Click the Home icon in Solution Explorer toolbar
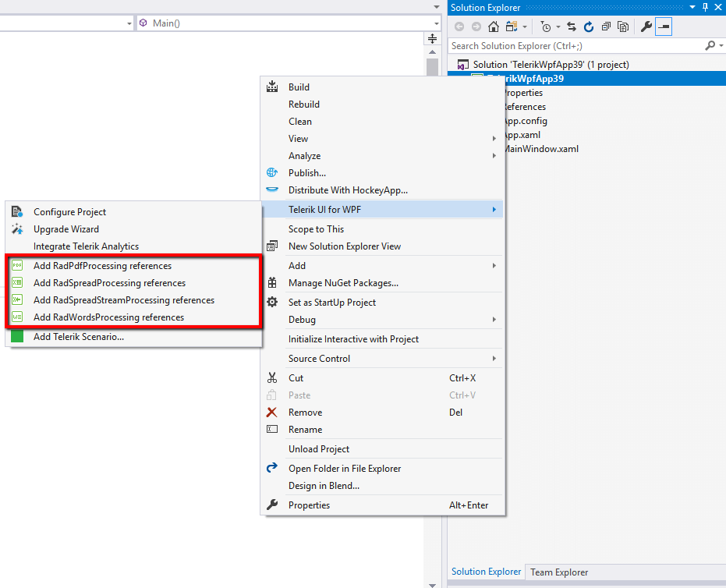The height and width of the screenshot is (588, 726). click(494, 27)
